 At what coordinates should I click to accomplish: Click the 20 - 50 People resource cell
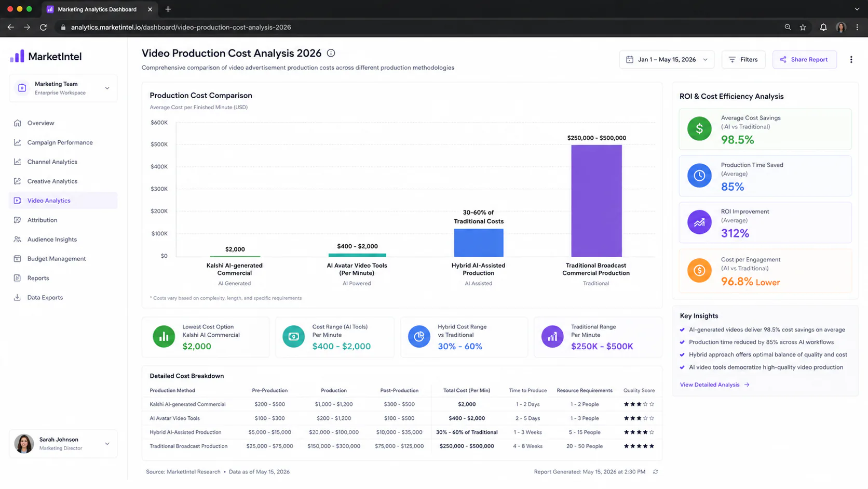(x=585, y=446)
